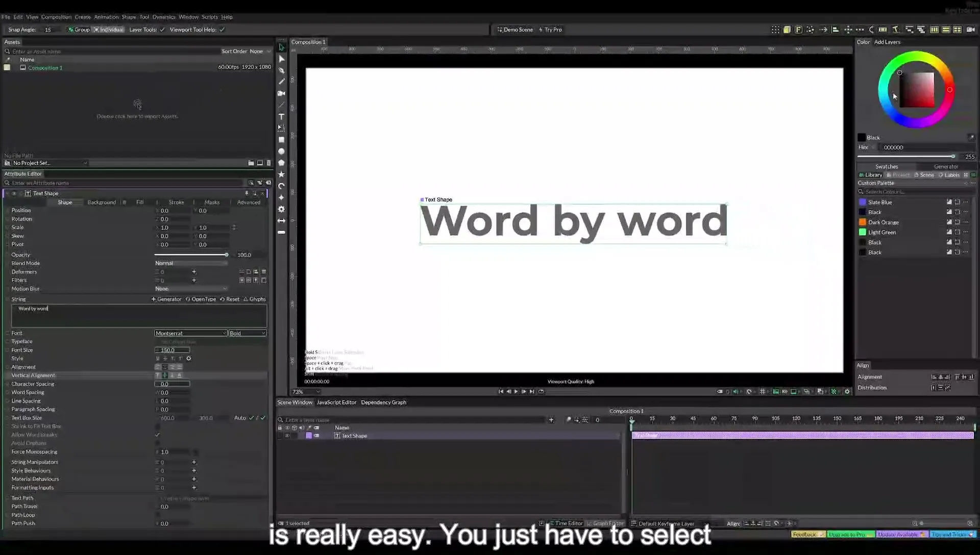
Task: Open the Blend Mode Normal dropdown
Action: click(191, 263)
